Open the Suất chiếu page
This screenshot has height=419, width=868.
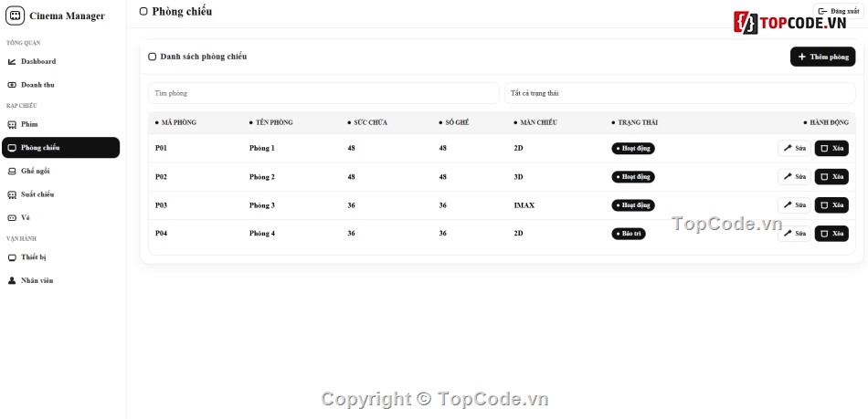tap(61, 194)
